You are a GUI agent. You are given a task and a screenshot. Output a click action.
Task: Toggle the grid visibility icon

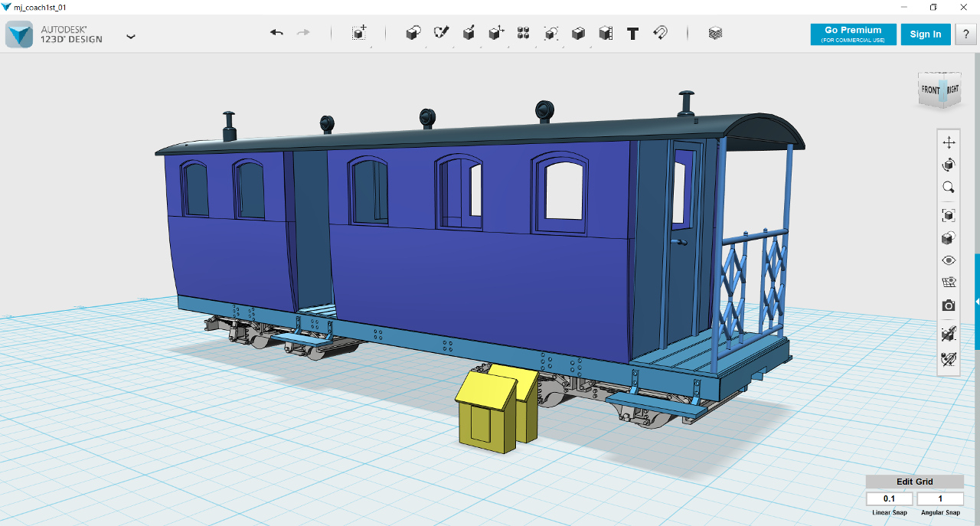point(949,282)
